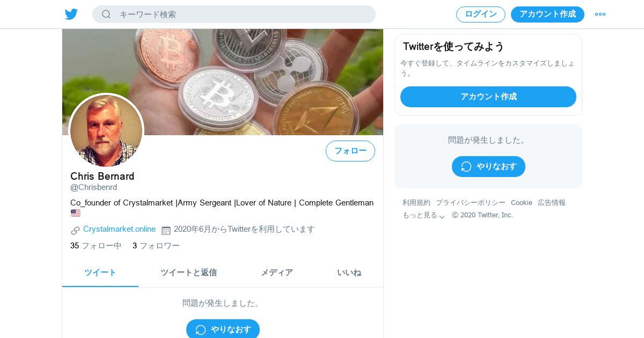Open the メディア tab
Image resolution: width=644 pixels, height=338 pixels.
click(x=277, y=273)
